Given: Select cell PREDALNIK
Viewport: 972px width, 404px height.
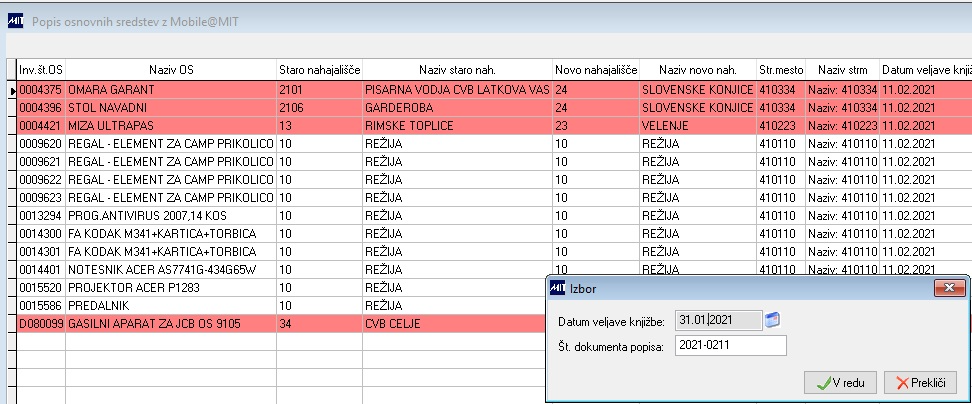Looking at the screenshot, I should 171,305.
